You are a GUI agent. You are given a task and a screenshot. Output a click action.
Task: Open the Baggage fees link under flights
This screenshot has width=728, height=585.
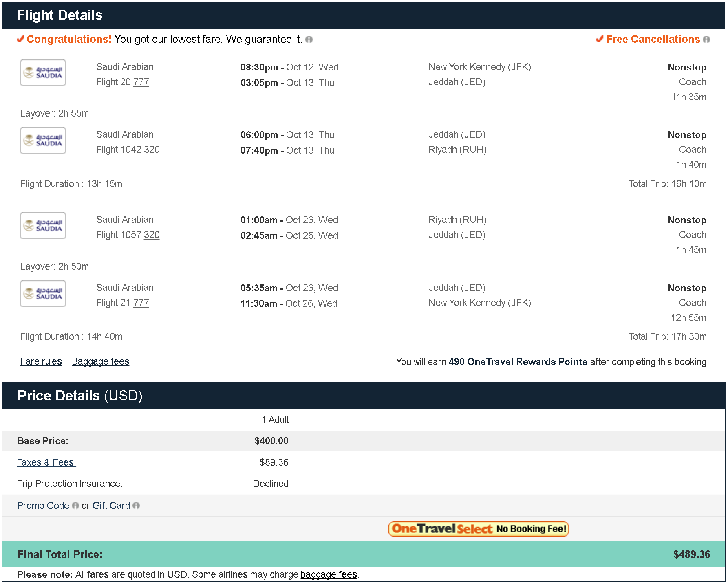pos(100,361)
